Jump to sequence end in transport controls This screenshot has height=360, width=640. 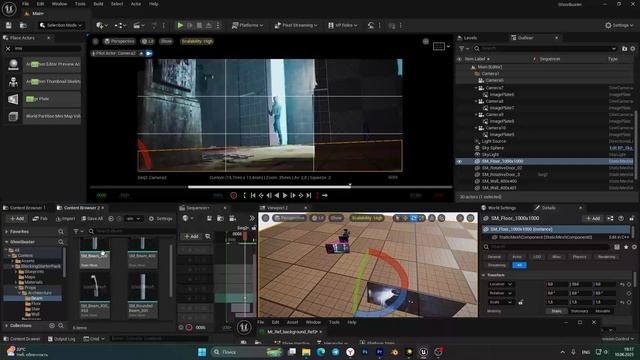pyautogui.click(x=309, y=196)
